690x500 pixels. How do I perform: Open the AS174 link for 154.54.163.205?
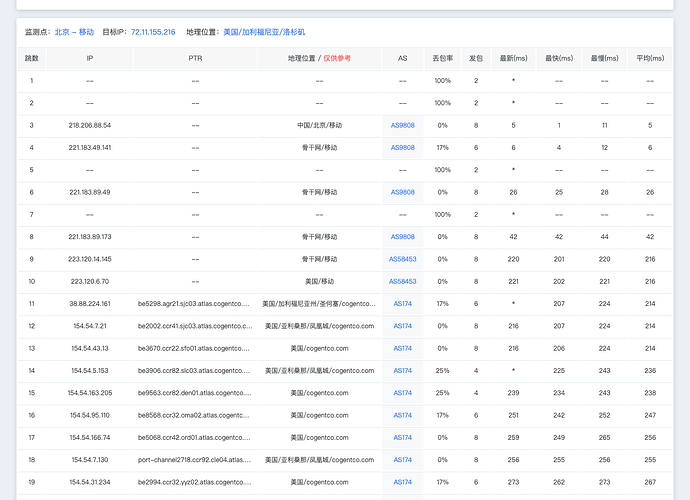[x=403, y=393]
